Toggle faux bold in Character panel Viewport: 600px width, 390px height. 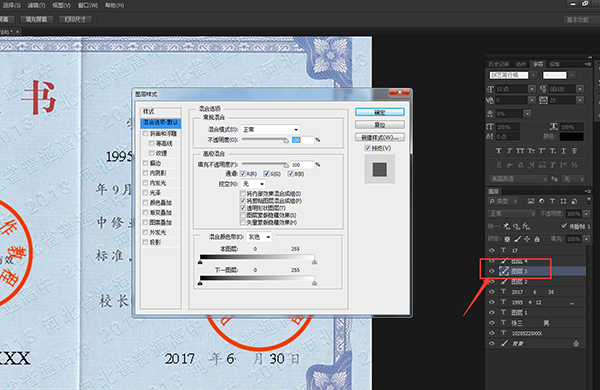pos(498,151)
